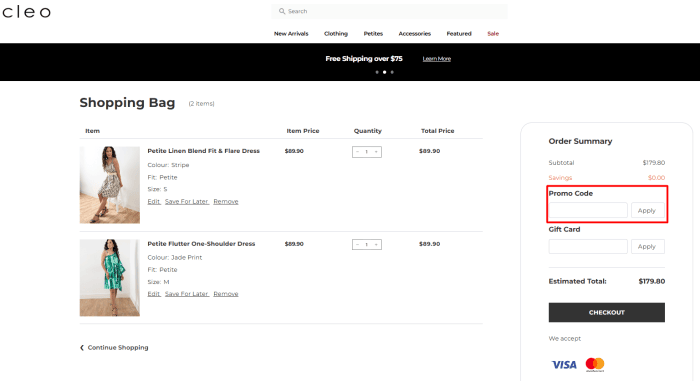Open the Featured menu

click(459, 33)
